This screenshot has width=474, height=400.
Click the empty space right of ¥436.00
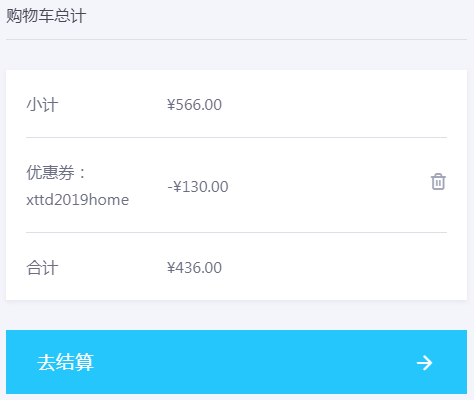tap(333, 268)
